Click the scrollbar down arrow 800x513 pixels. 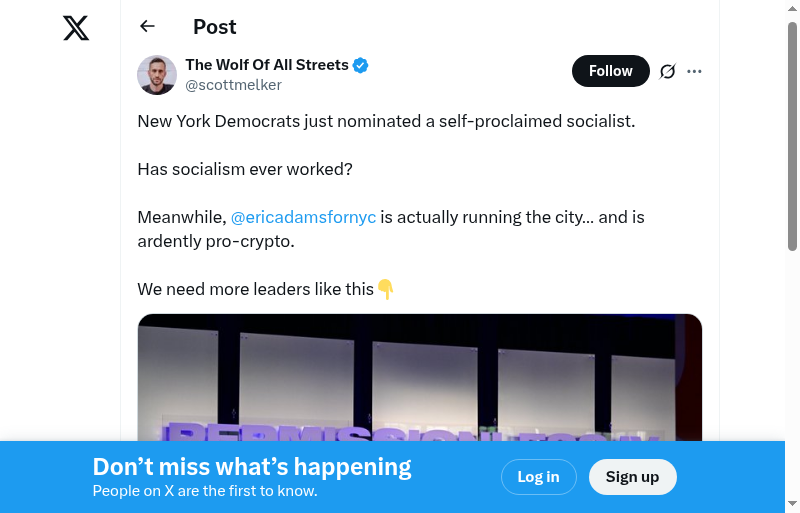(x=792, y=503)
